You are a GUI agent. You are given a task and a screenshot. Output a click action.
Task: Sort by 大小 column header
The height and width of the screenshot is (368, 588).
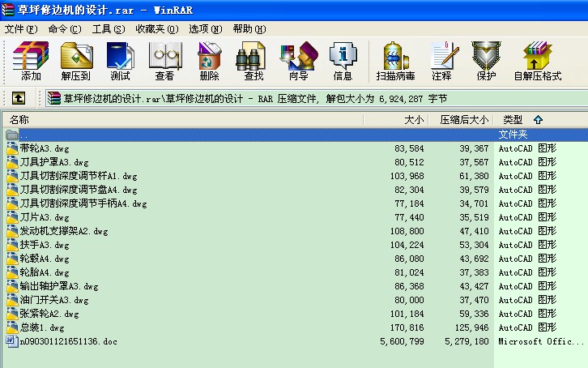tap(396, 120)
